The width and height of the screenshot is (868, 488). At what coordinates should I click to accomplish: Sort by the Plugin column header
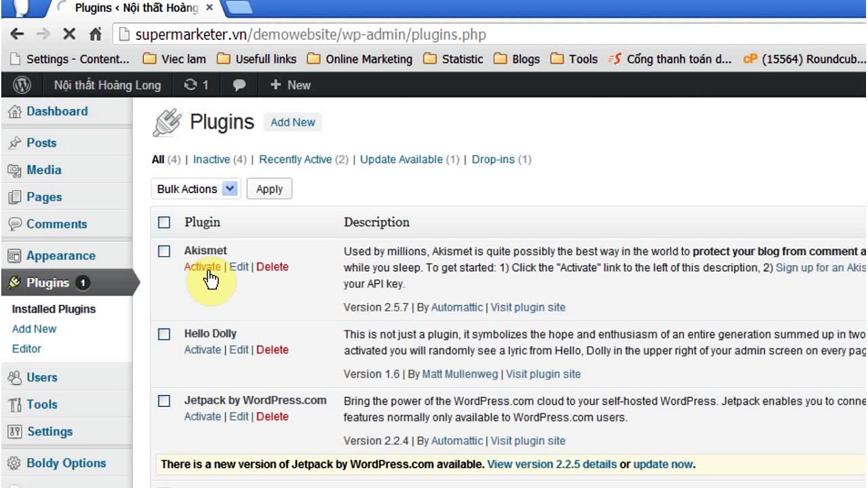click(202, 222)
